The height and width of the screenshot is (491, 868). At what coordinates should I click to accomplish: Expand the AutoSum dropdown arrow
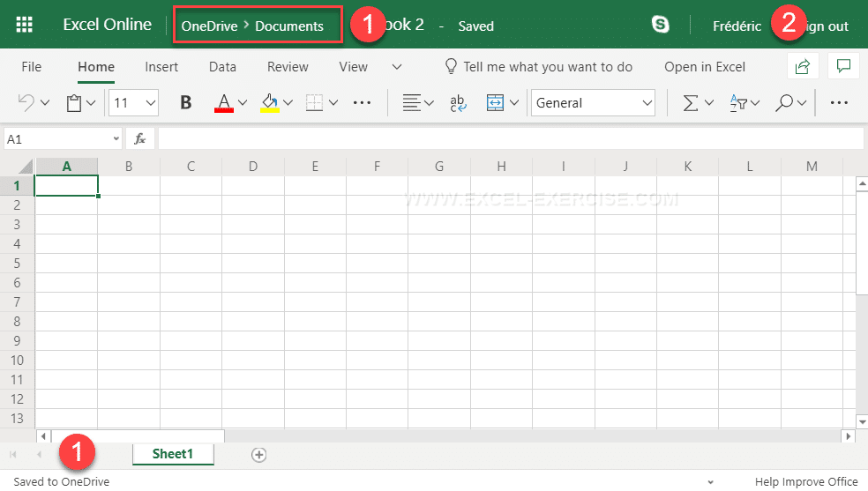[709, 103]
